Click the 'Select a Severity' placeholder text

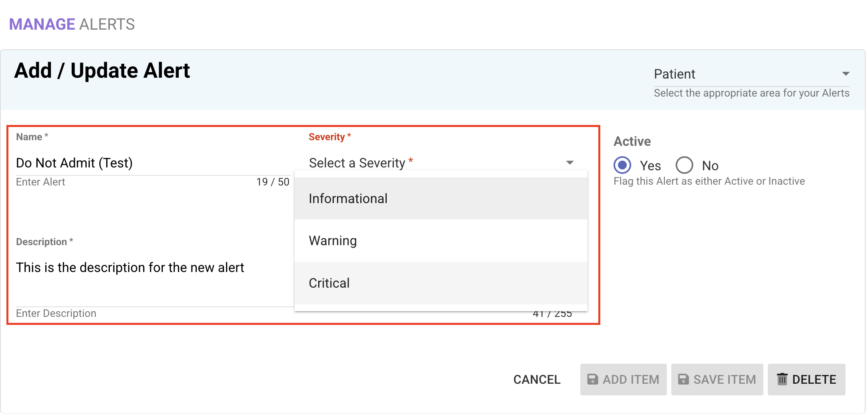coord(357,163)
